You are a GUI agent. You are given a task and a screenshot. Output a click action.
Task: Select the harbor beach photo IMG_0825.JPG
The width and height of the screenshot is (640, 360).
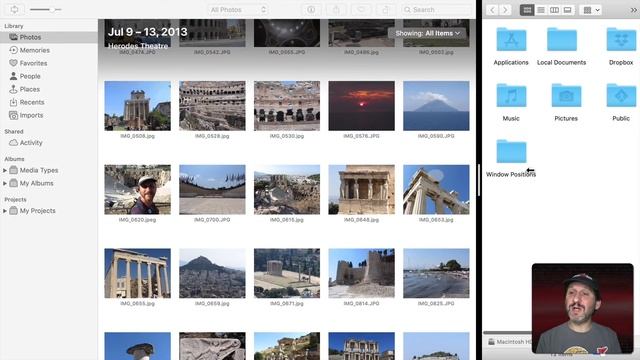tap(436, 273)
